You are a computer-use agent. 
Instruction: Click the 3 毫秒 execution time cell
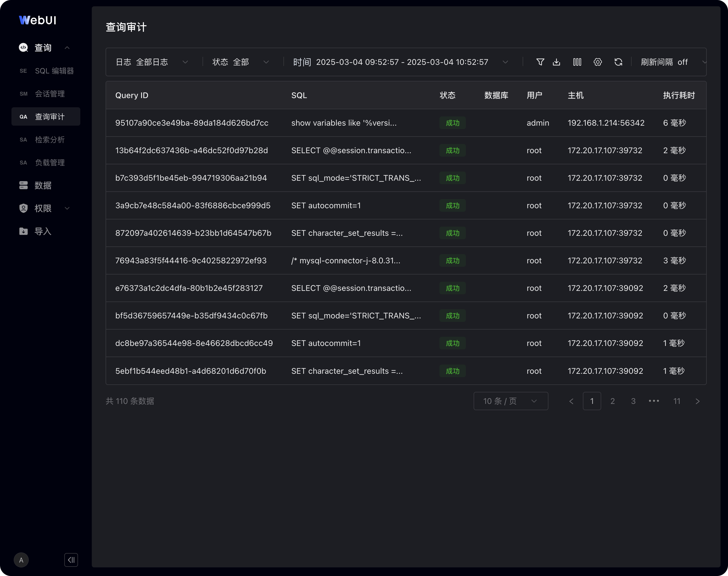coord(674,261)
